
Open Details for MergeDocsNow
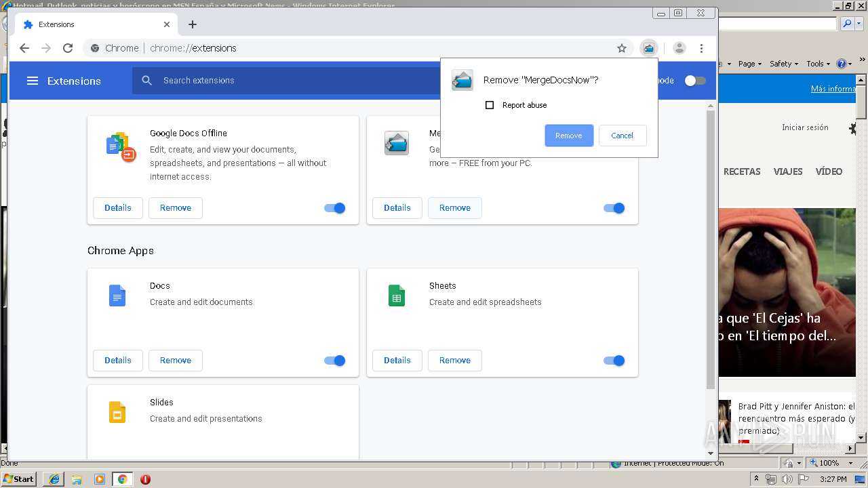tap(397, 208)
